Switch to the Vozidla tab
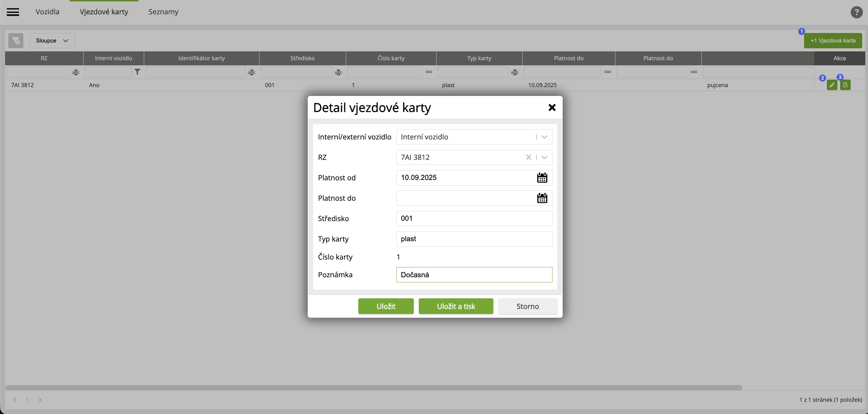 click(47, 12)
